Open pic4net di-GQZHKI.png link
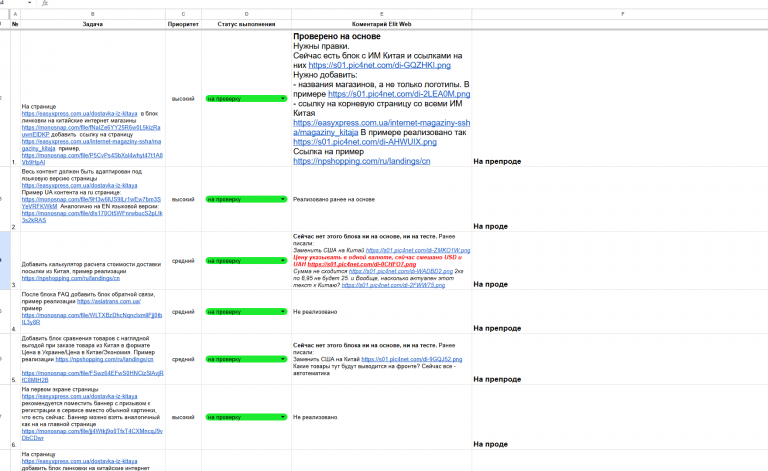Image resolution: width=768 pixels, height=471 pixels. click(380, 65)
